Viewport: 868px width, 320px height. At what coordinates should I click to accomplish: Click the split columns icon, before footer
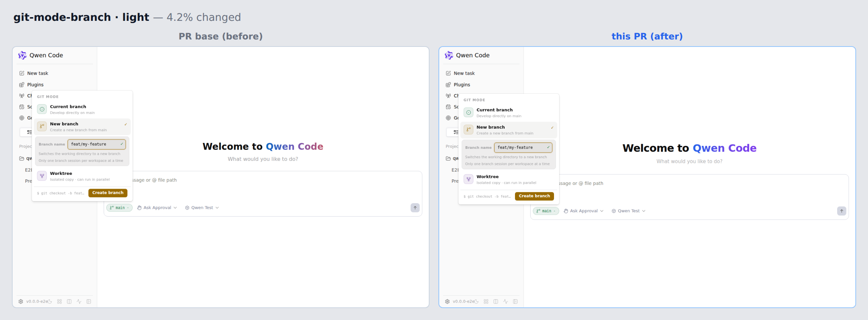tap(69, 301)
